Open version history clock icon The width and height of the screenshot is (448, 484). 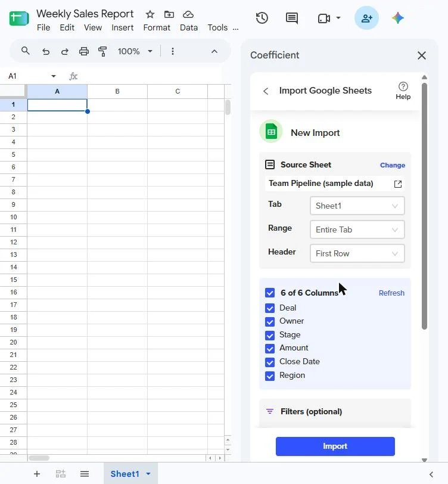coord(262,18)
